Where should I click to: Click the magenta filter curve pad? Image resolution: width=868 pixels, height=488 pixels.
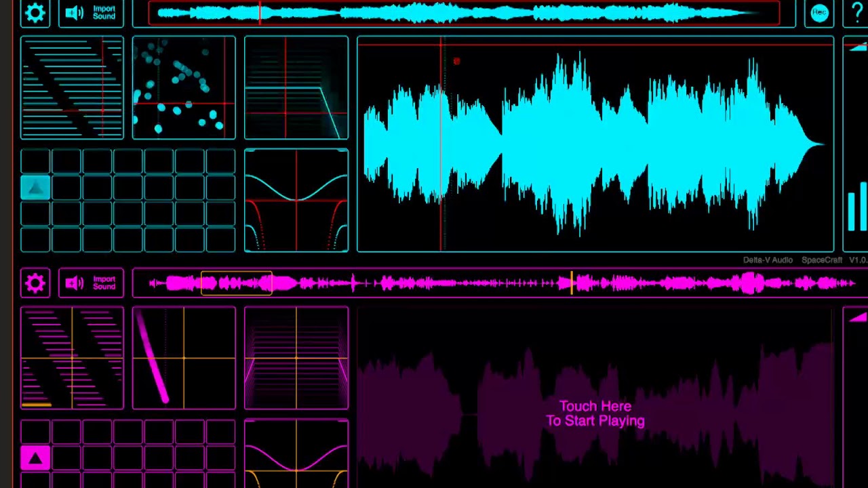point(296,454)
